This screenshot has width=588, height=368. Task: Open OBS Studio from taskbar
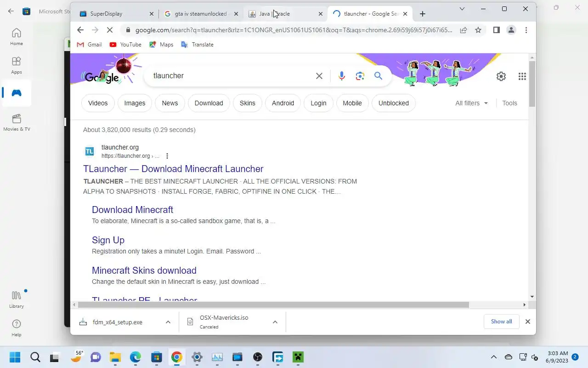pyautogui.click(x=258, y=357)
